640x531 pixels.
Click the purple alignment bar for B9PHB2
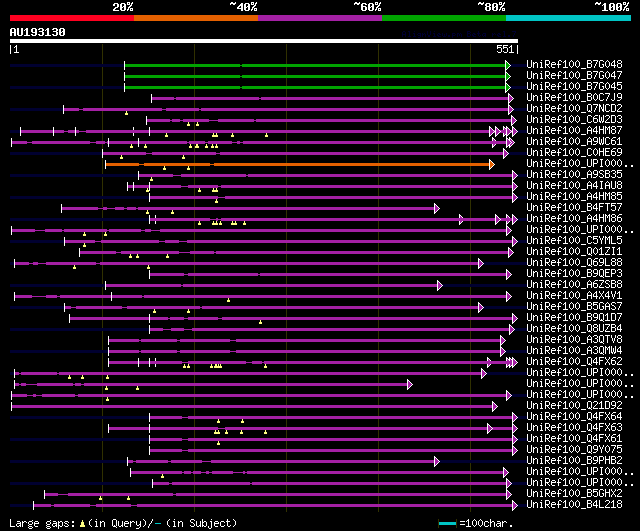click(x=283, y=462)
